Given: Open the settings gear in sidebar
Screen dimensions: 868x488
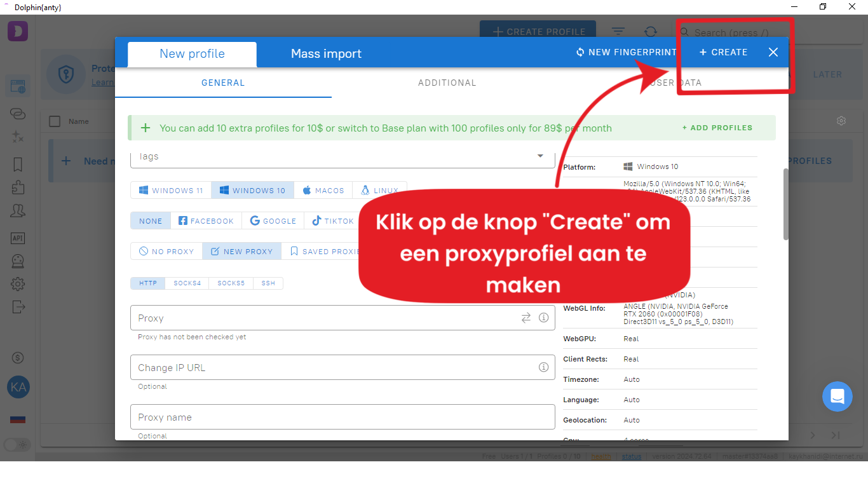Looking at the screenshot, I should point(18,284).
